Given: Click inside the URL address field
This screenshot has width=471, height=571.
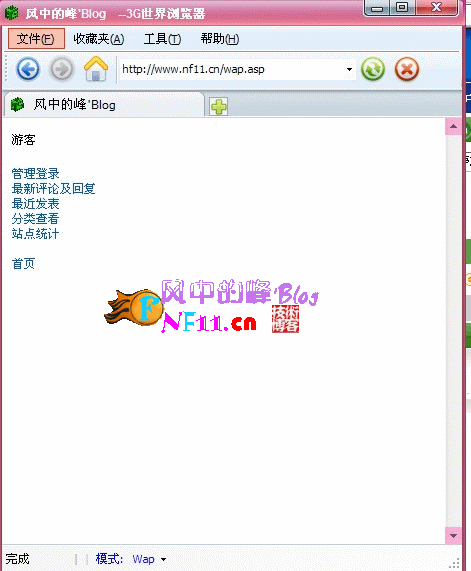Looking at the screenshot, I should (x=231, y=69).
